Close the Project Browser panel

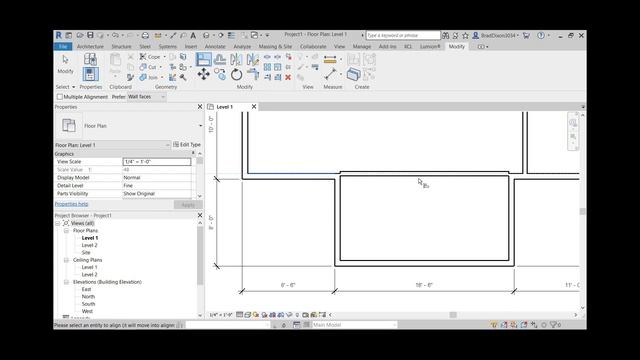click(x=200, y=215)
